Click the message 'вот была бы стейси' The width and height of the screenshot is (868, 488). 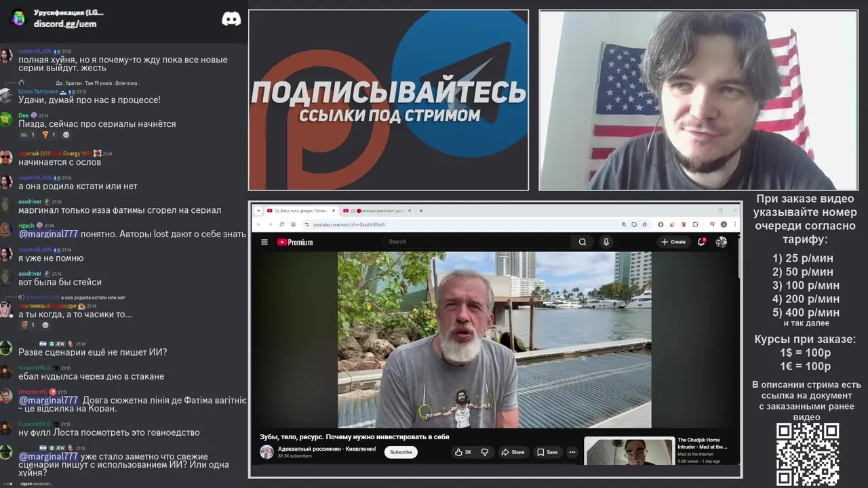click(60, 282)
